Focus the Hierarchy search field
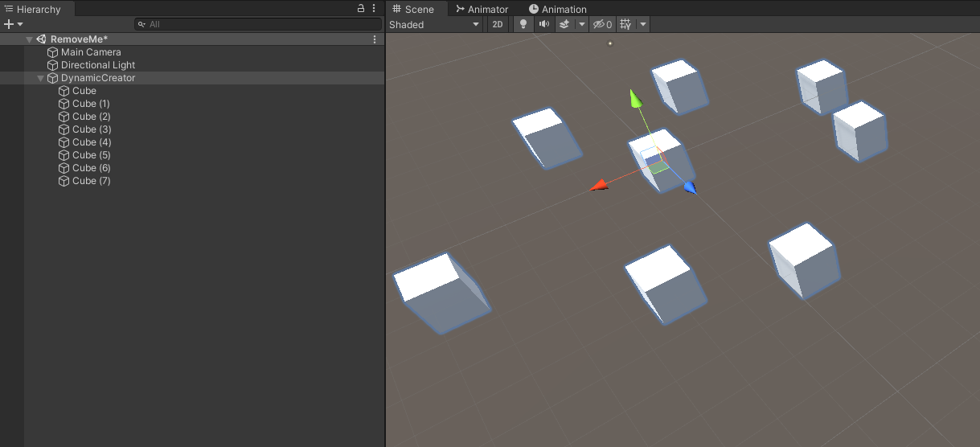 (258, 24)
